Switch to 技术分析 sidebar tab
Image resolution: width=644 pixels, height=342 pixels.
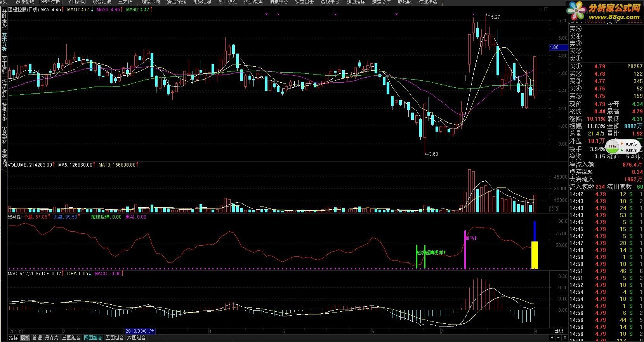[x=4, y=42]
